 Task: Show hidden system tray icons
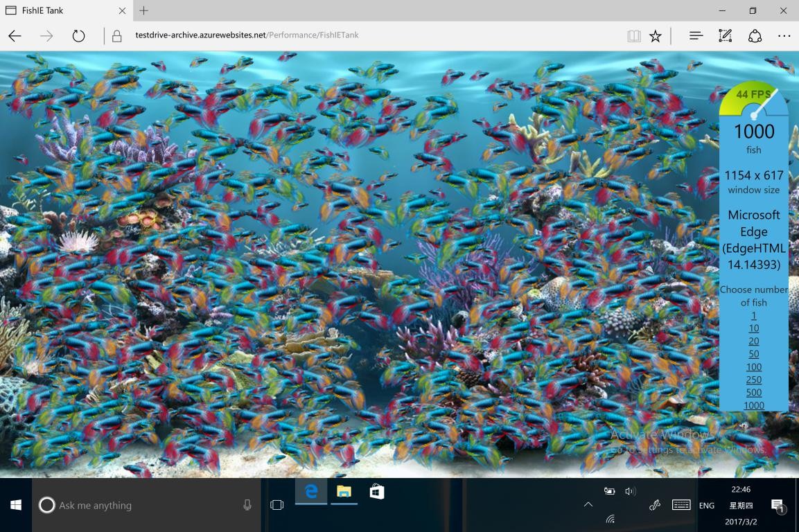tap(588, 504)
